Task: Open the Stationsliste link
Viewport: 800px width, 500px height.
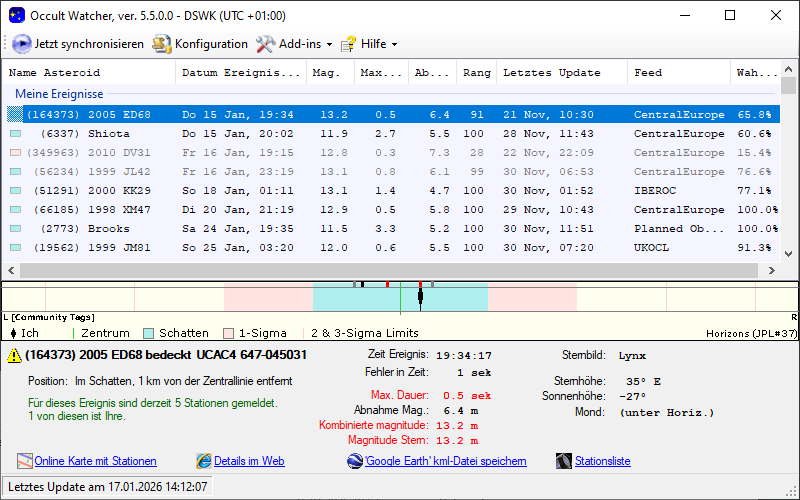Action: [603, 461]
